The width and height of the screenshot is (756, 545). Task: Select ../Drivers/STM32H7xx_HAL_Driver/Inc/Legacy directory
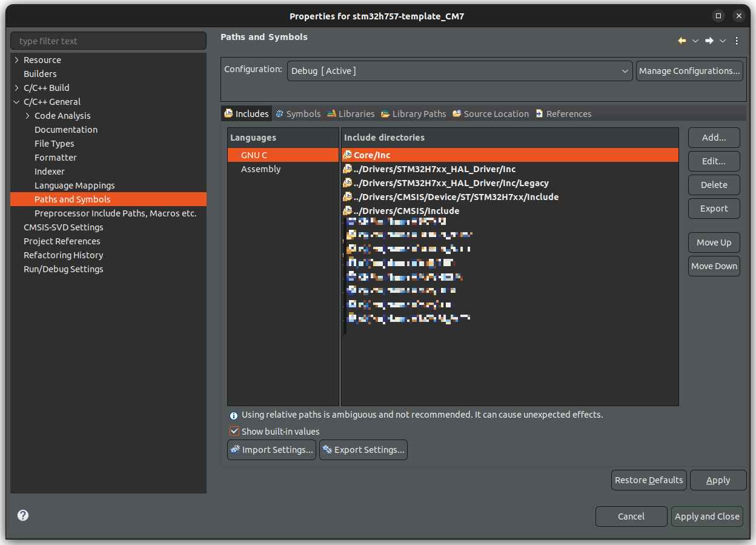click(x=510, y=183)
